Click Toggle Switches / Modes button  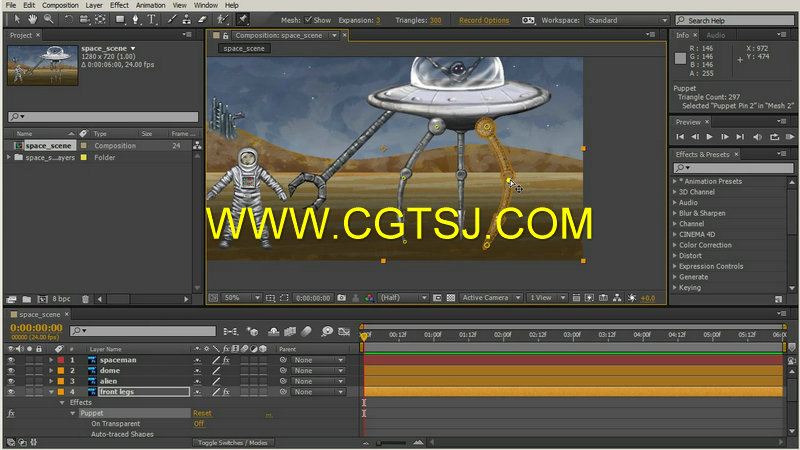233,443
